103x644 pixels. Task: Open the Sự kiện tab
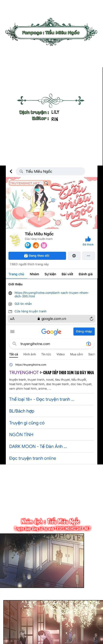point(50,274)
